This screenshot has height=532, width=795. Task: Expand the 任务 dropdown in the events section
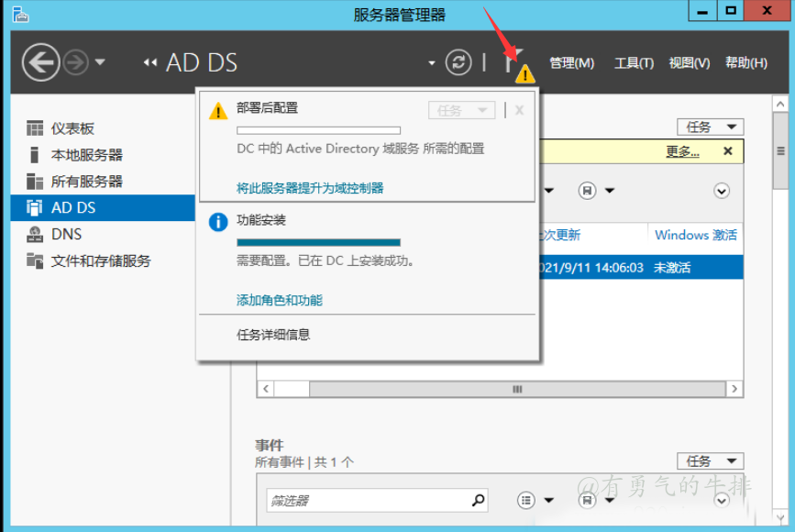pyautogui.click(x=709, y=461)
